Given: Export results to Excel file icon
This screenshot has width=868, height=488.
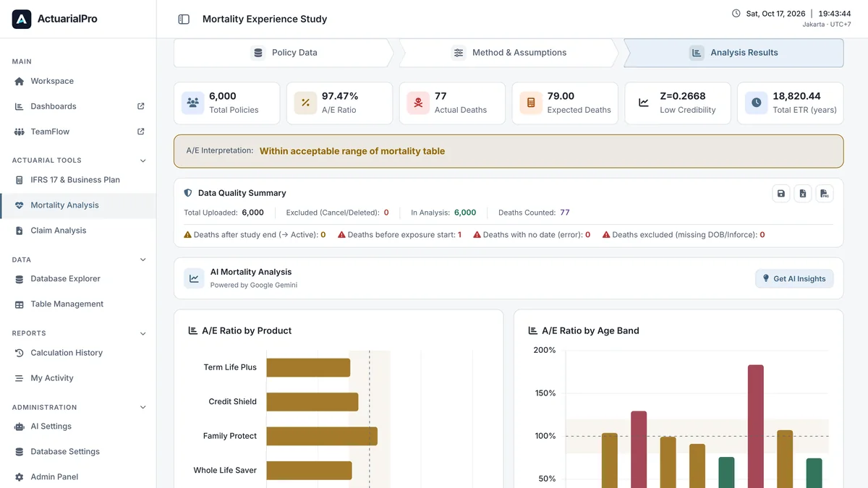Looking at the screenshot, I should (803, 193).
